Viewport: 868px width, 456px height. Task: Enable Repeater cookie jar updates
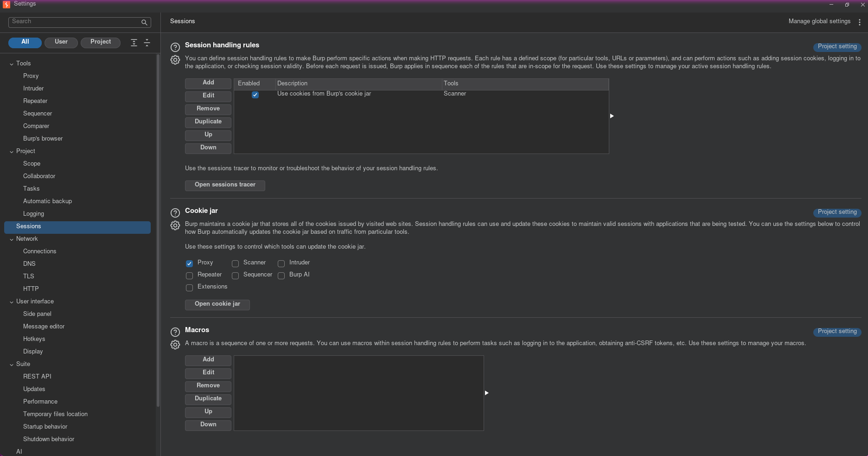point(189,276)
